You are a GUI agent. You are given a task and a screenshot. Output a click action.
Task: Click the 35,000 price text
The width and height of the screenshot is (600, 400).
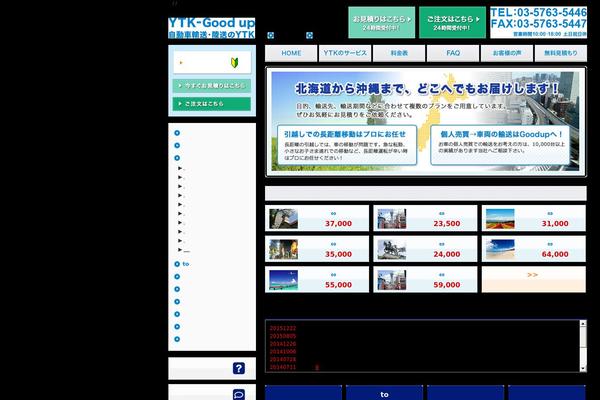338,254
